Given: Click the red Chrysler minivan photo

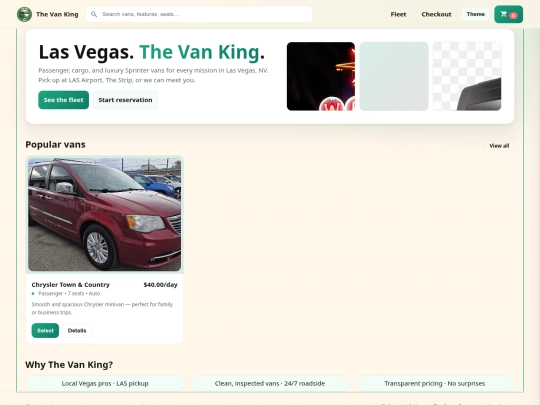Looking at the screenshot, I should pyautogui.click(x=104, y=215).
